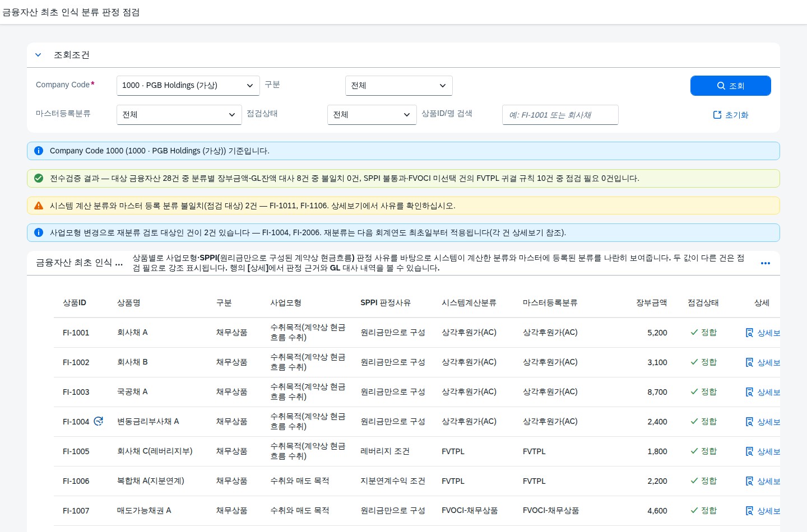This screenshot has width=807, height=532.
Task: Click the 정합 status of row FI-1007
Action: [703, 510]
